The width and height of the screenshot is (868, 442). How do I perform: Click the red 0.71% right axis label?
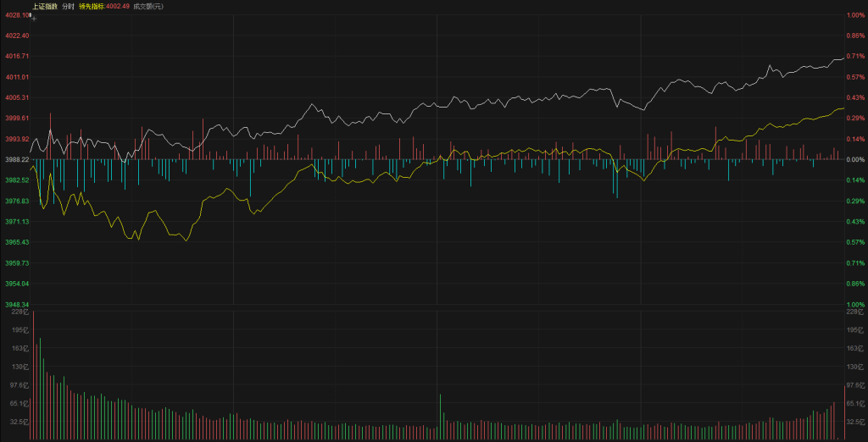pyautogui.click(x=854, y=56)
